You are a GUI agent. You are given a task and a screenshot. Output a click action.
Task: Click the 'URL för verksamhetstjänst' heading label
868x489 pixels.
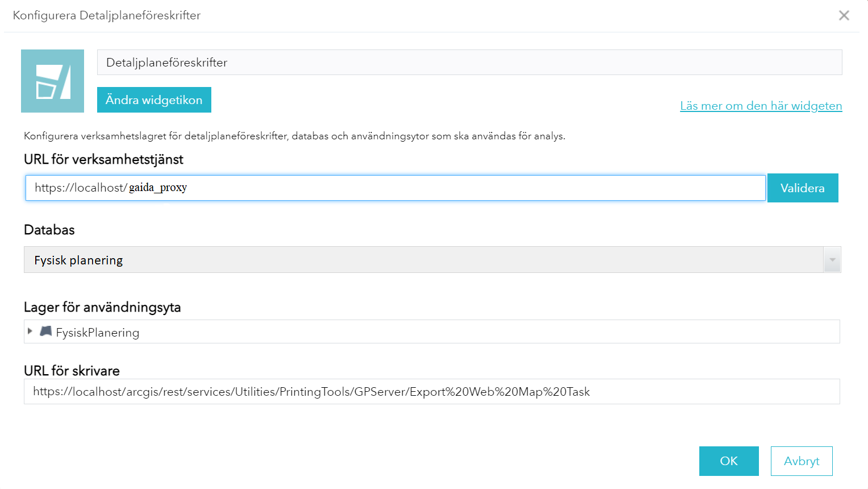click(x=103, y=160)
